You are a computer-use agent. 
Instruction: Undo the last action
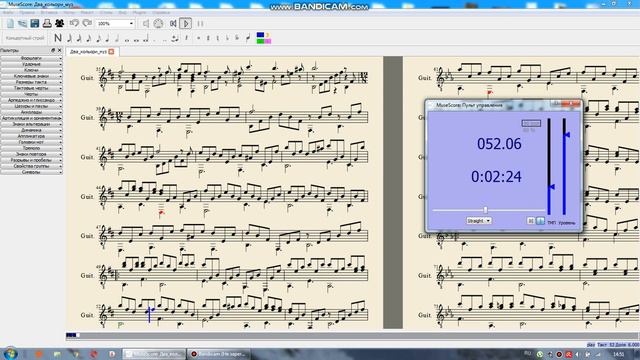(x=74, y=23)
